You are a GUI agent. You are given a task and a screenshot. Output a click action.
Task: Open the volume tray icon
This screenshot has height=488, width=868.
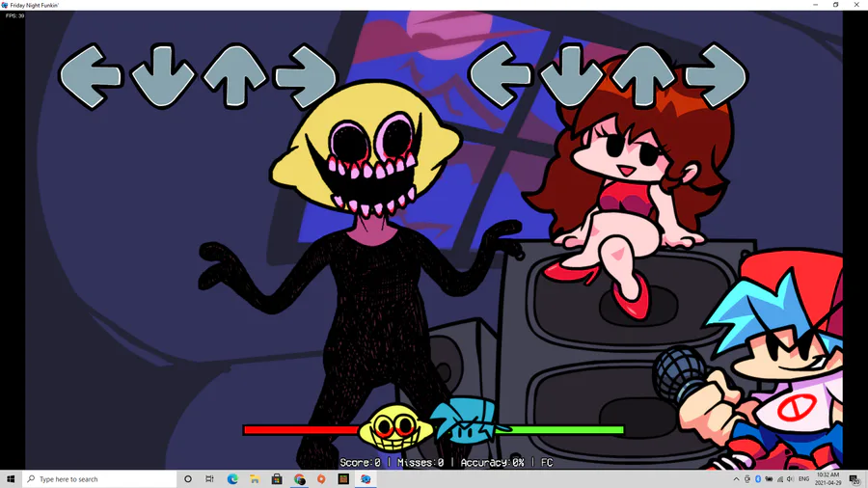pyautogui.click(x=790, y=479)
